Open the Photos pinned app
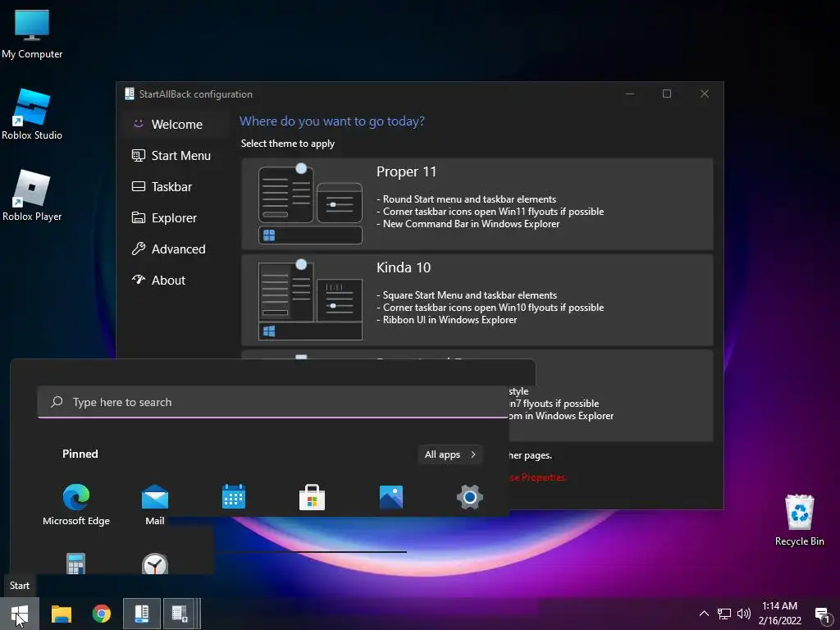Viewport: 840px width, 630px height. 391,496
